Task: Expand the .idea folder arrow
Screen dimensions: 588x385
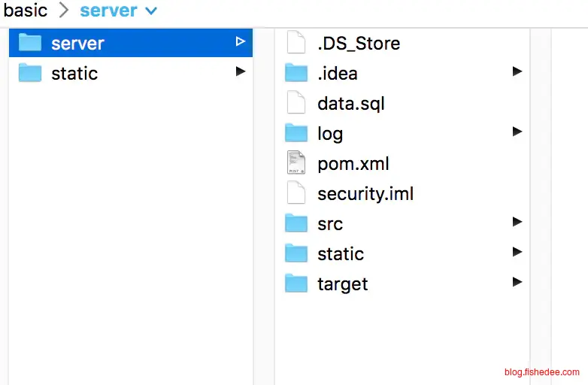Action: coord(517,71)
